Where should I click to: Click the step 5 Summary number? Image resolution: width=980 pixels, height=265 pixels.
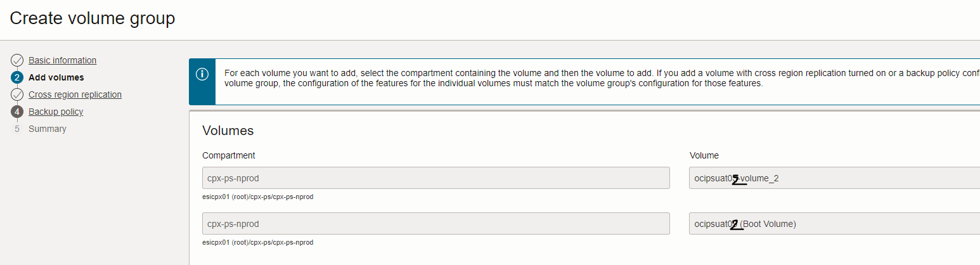17,129
